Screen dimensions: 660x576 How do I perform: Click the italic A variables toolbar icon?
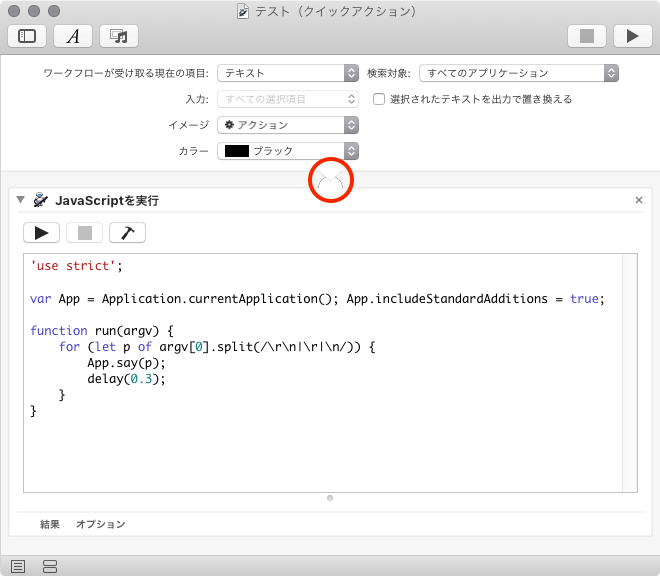pyautogui.click(x=73, y=36)
